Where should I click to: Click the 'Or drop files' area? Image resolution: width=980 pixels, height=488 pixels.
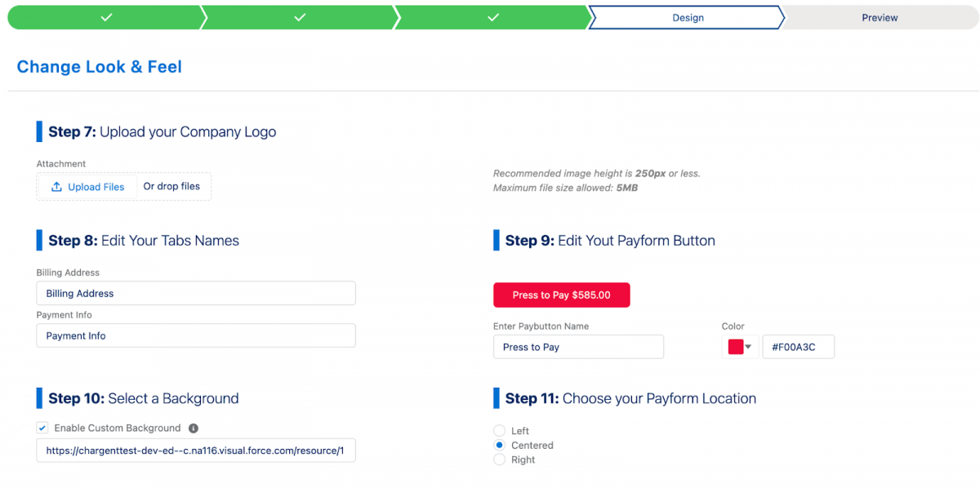coord(172,186)
